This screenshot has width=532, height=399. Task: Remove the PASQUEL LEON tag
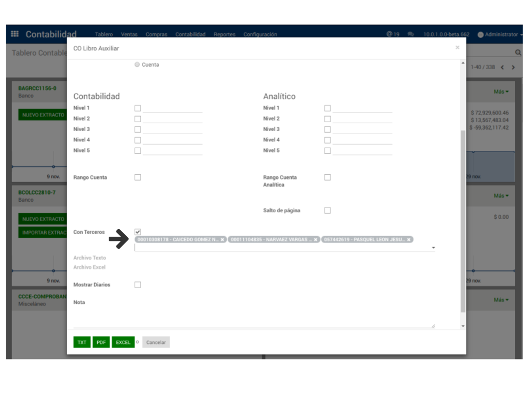pyautogui.click(x=409, y=240)
